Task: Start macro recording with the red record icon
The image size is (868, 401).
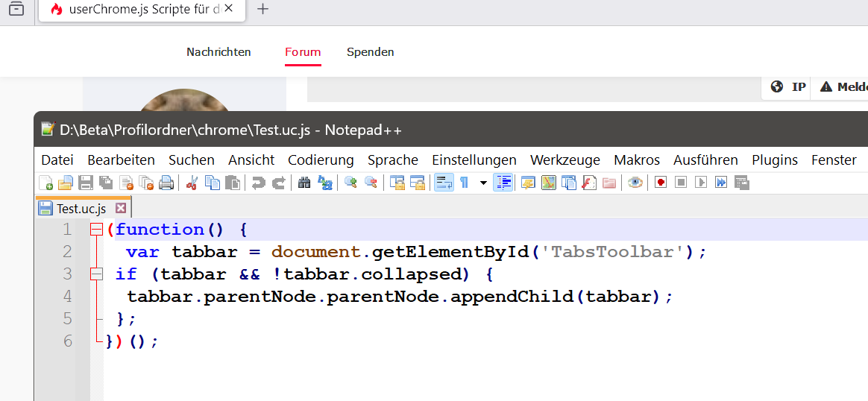Action: pyautogui.click(x=660, y=183)
